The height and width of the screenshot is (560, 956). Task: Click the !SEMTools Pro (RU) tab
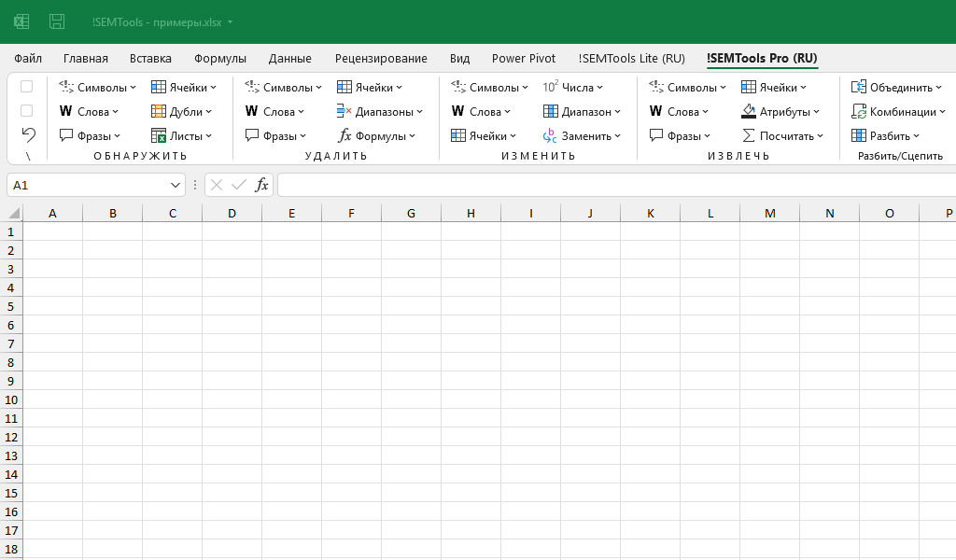(762, 59)
